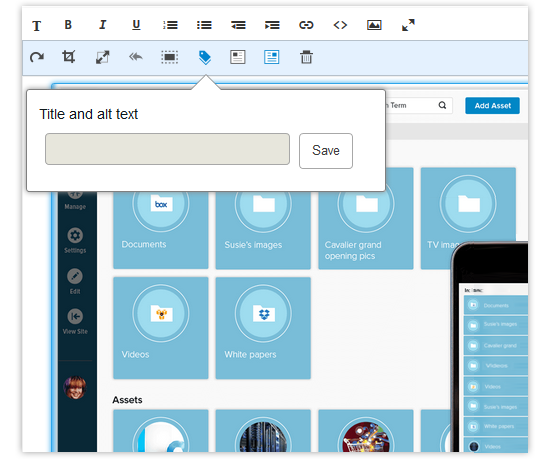
Task: Click the 'Title and alt text' heading
Action: coord(89,114)
